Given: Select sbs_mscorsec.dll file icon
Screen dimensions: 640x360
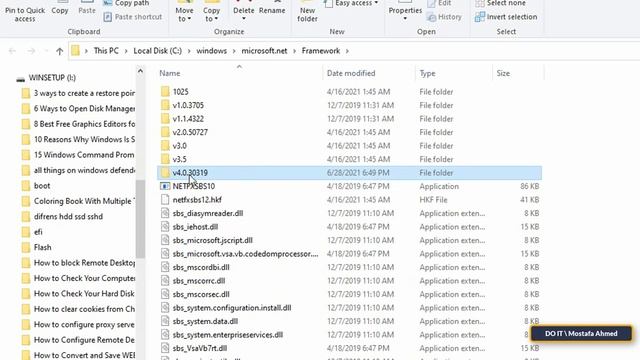Looking at the screenshot, I should coord(165,294).
